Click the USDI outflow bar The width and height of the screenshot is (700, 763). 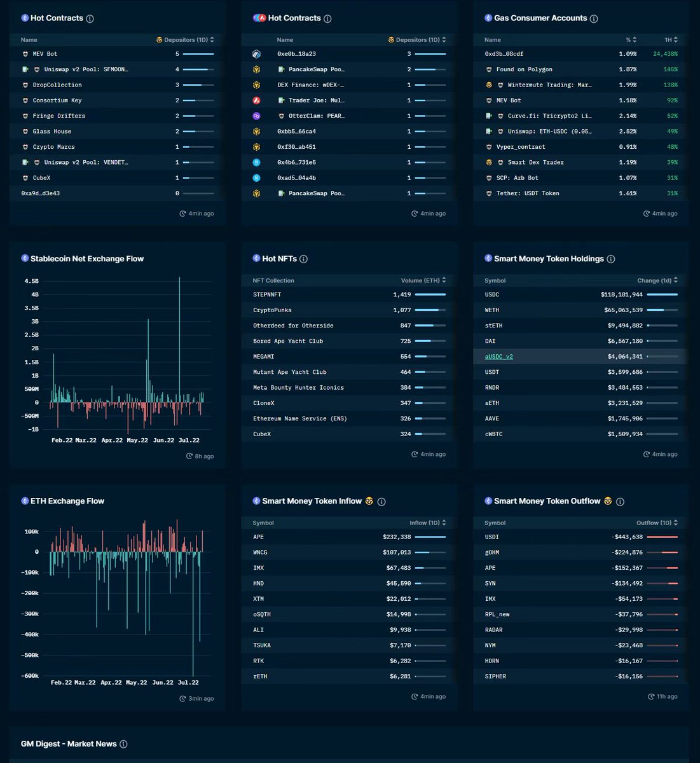coord(662,537)
